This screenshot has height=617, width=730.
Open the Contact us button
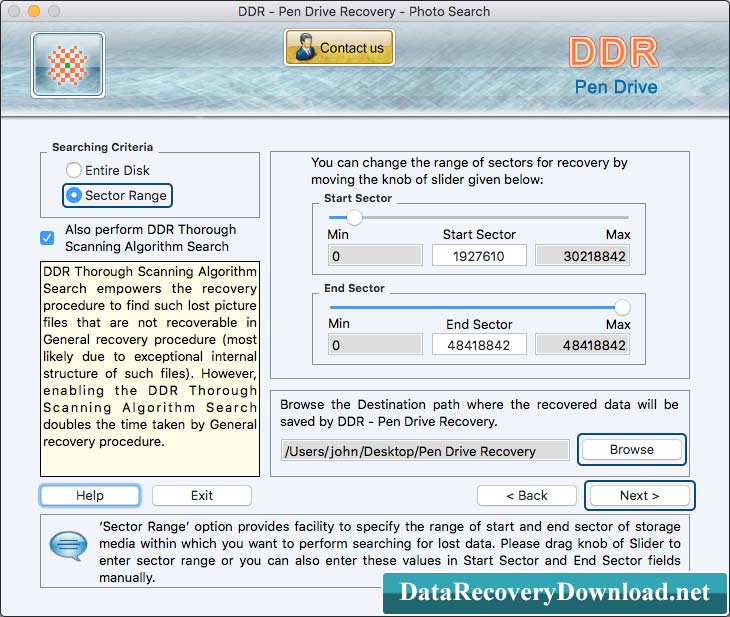point(339,47)
